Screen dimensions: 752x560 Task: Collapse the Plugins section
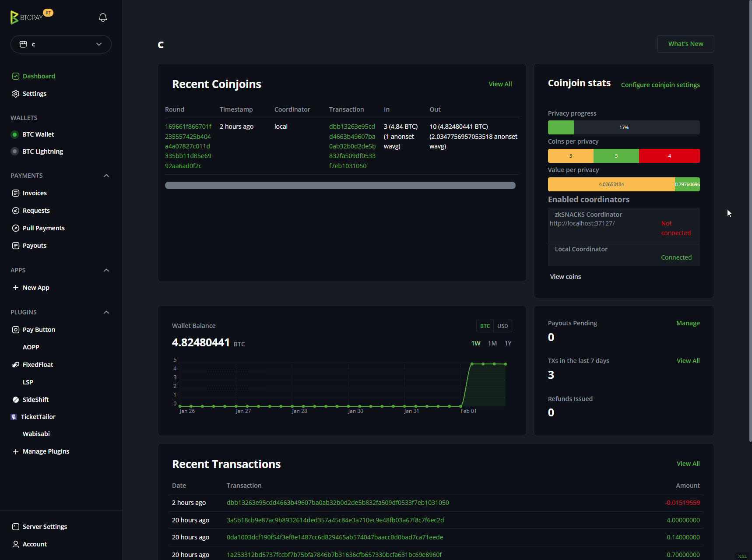[106, 312]
